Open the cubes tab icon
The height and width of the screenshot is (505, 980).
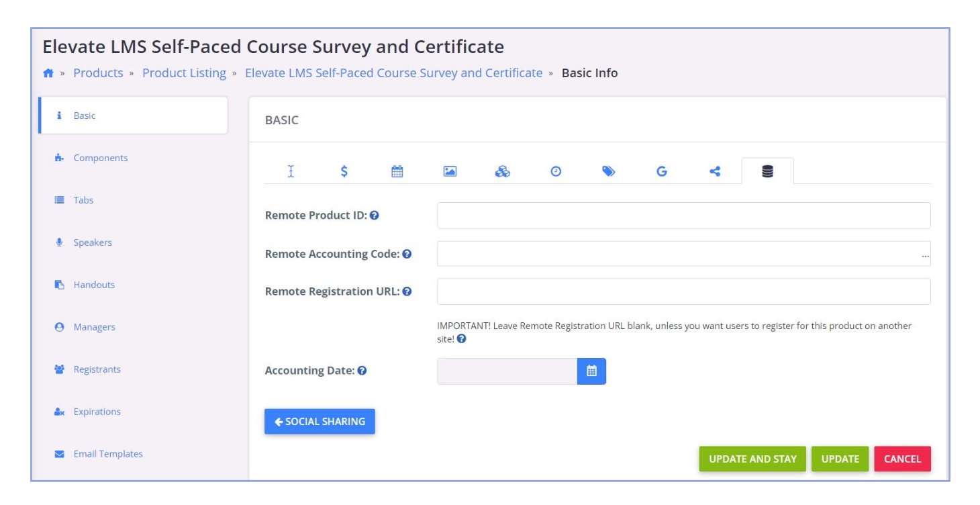pos(503,171)
